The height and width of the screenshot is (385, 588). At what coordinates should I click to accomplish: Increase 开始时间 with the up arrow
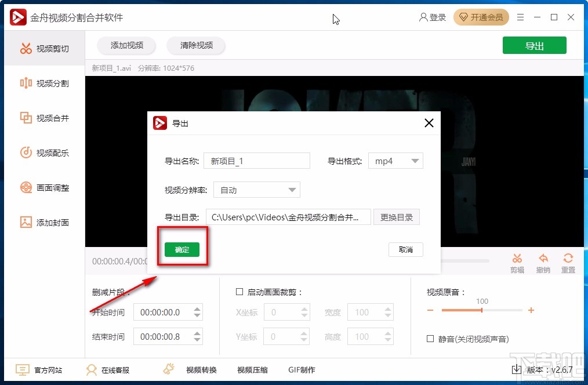tap(197, 309)
